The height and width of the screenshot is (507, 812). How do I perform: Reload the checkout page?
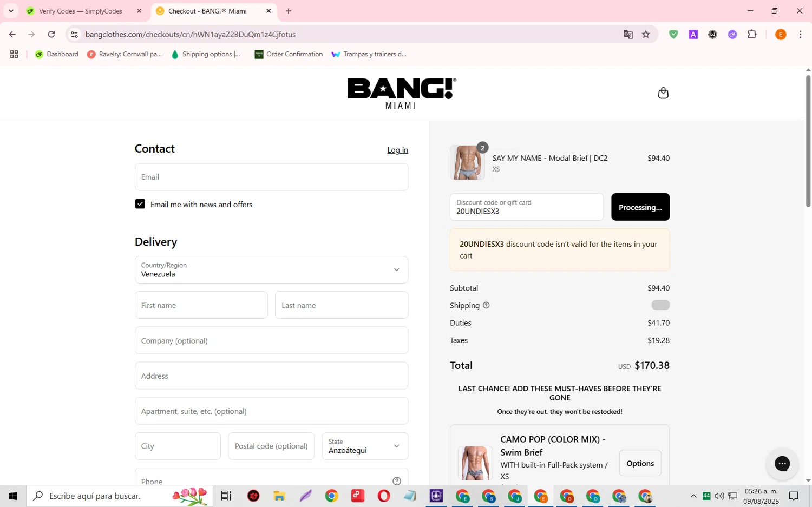pos(51,35)
